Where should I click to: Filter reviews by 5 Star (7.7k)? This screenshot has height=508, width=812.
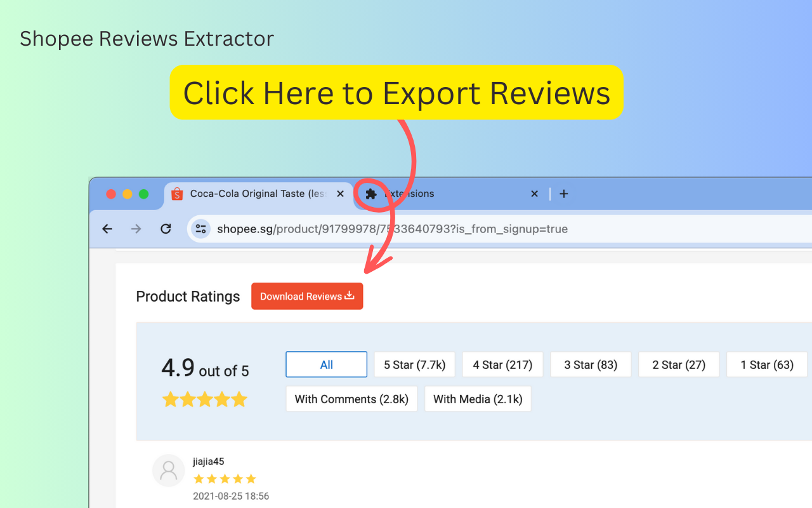414,364
